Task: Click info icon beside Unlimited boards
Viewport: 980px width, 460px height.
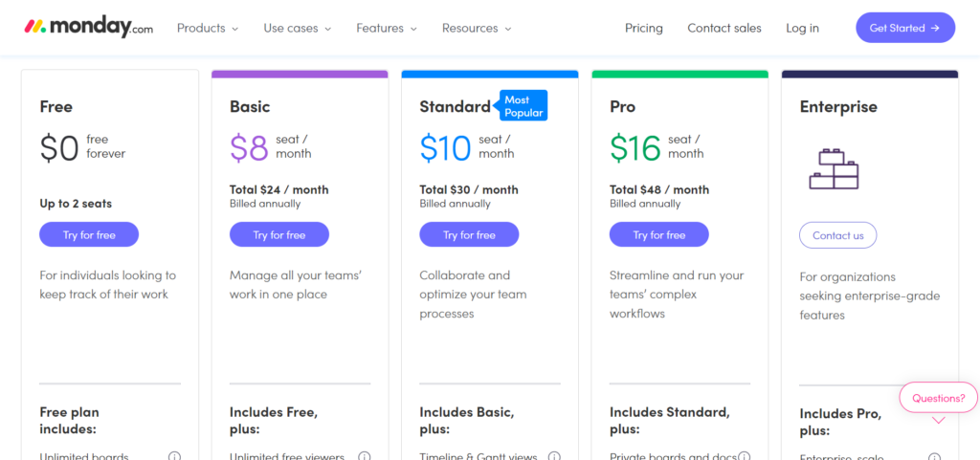Action: point(174,456)
